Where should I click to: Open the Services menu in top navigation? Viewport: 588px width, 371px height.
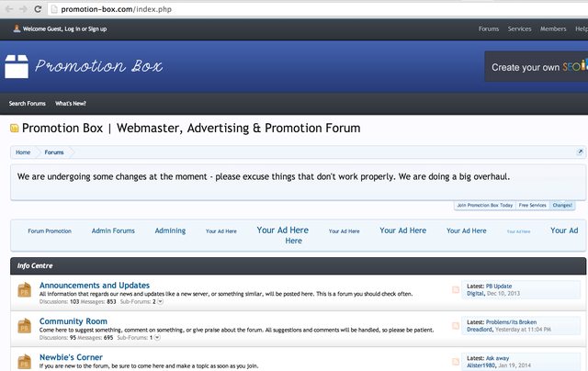tap(519, 28)
